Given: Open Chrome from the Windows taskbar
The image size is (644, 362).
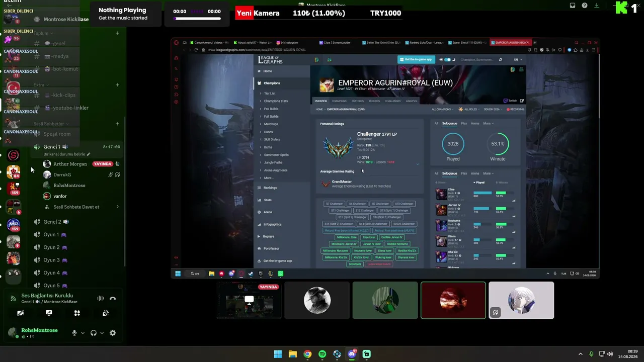Looking at the screenshot, I should (x=307, y=354).
